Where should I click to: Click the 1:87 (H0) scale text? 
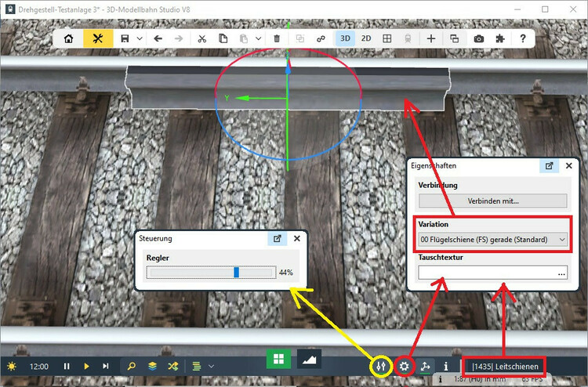tap(480, 379)
